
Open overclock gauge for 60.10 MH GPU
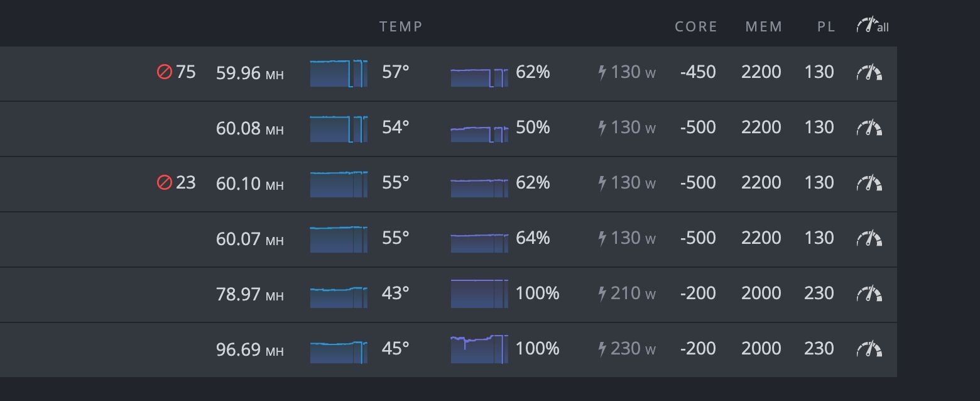(869, 184)
